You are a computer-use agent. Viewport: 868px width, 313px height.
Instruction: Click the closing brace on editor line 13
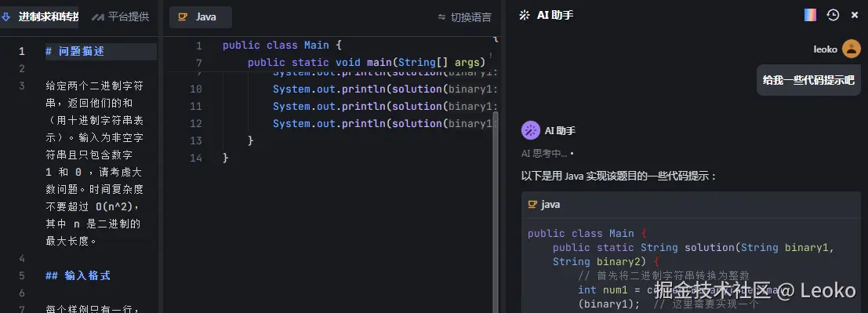pos(251,140)
